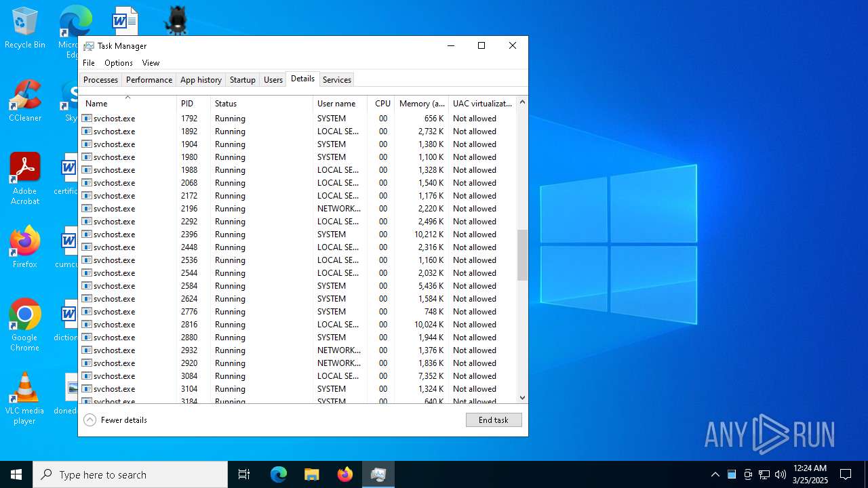Open Google Chrome desktop shortcut
This screenshot has height=488, width=868.
25,325
